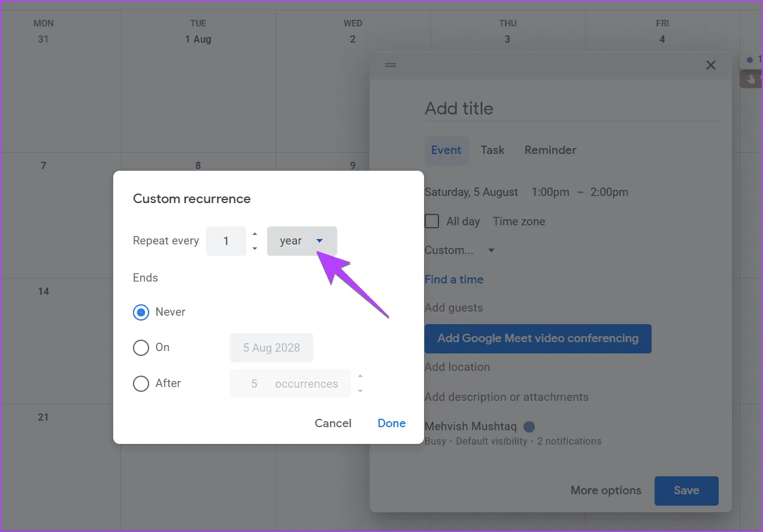Switch to the Task tab
763x532 pixels.
[492, 150]
